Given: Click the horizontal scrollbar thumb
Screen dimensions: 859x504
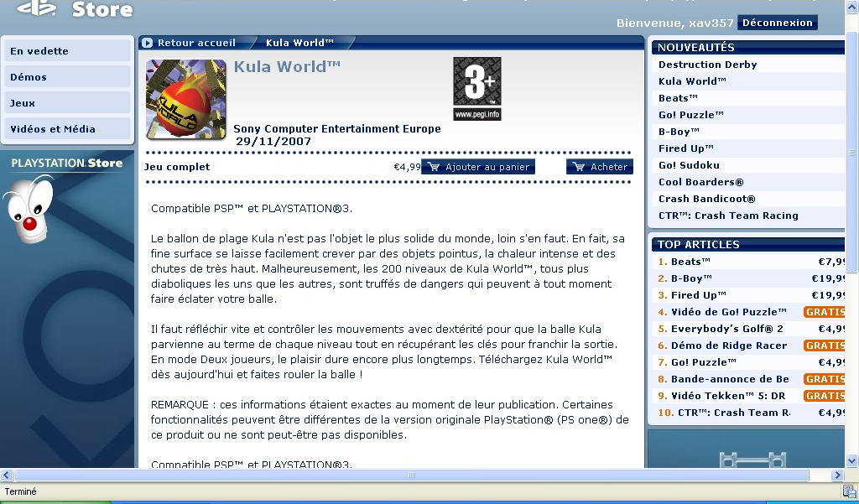Looking at the screenshot, I should click(x=412, y=475).
